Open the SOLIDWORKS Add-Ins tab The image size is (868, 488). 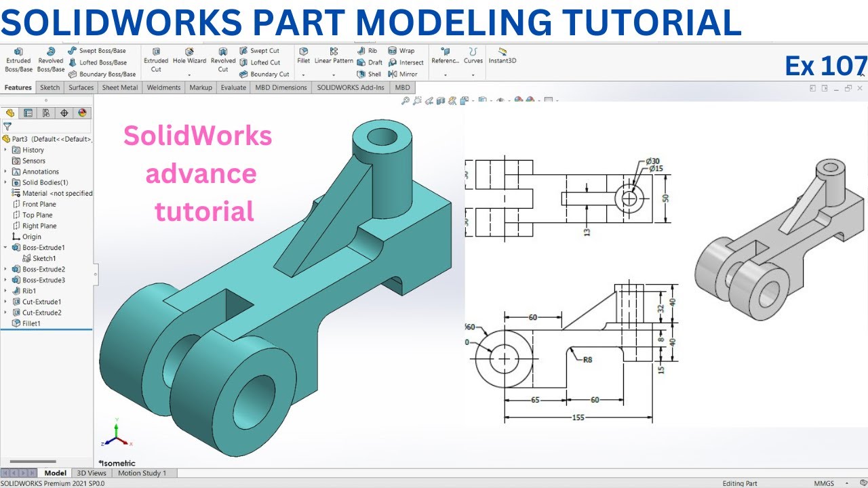(351, 87)
